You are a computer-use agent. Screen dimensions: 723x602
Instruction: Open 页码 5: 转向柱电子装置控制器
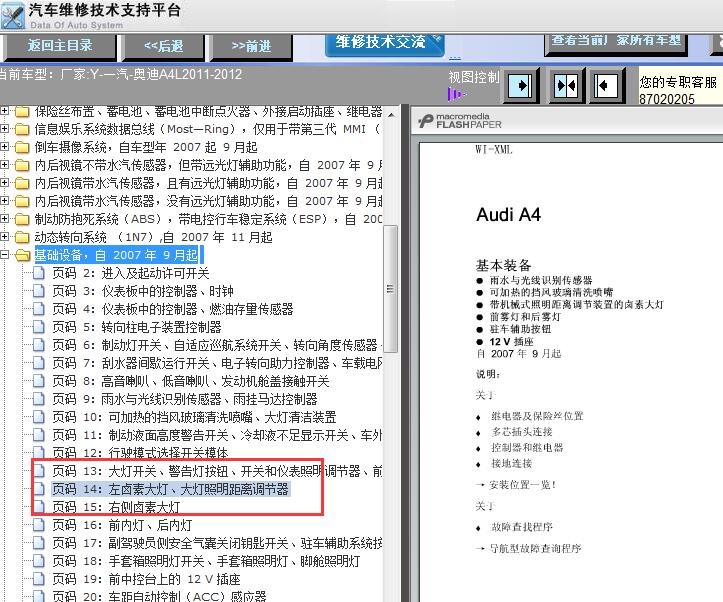click(137, 327)
